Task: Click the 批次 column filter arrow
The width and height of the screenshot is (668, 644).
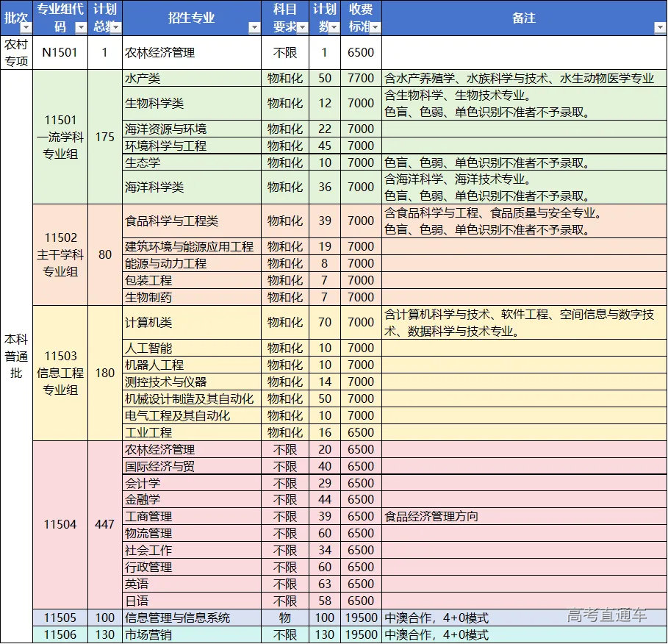Action: 24,29
